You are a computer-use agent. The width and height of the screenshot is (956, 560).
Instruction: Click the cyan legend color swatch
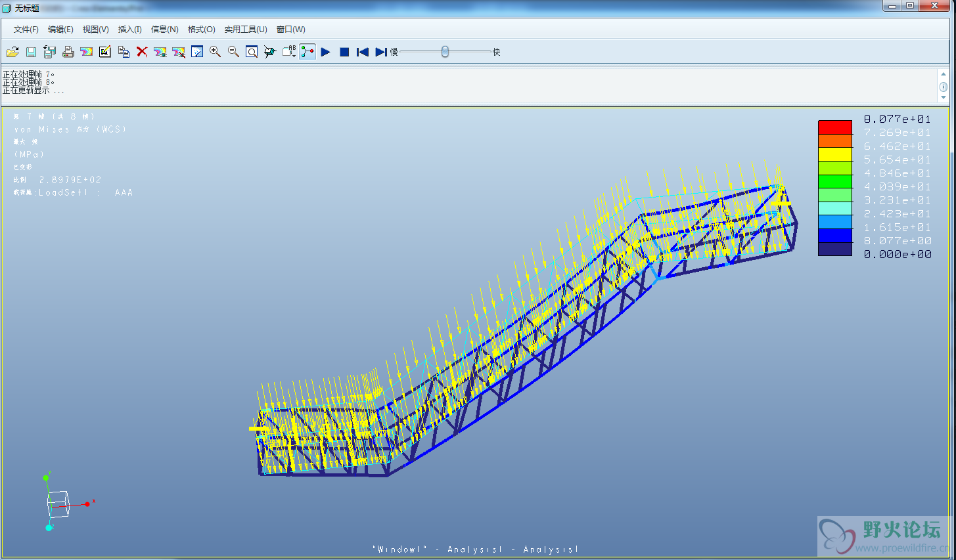(x=835, y=209)
